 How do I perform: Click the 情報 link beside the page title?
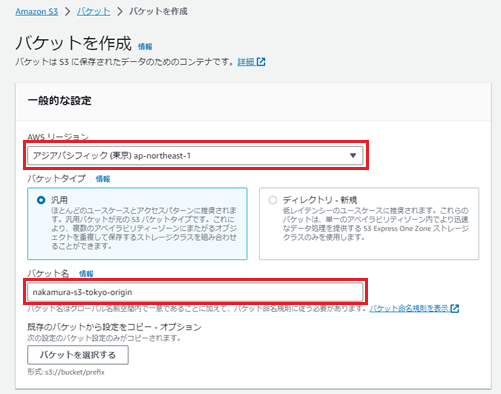[145, 47]
